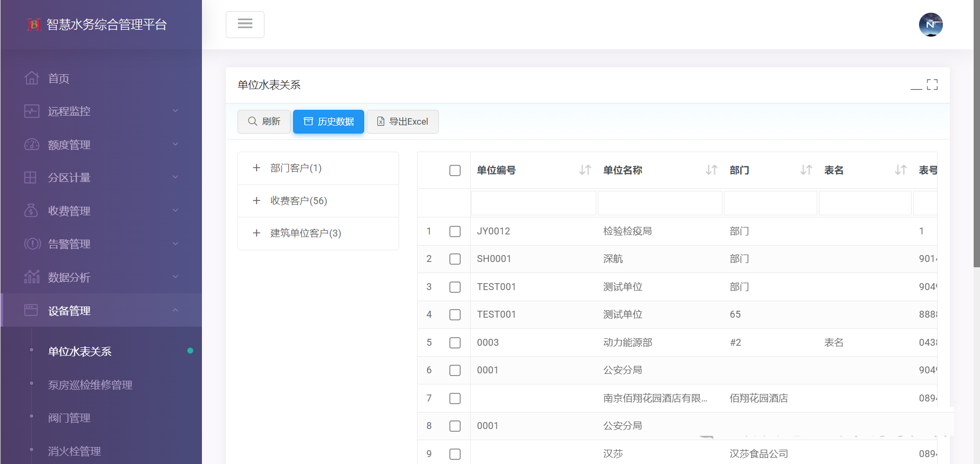Image resolution: width=980 pixels, height=464 pixels.
Task: Go to 首页 home in sidebar
Action: 59,78
